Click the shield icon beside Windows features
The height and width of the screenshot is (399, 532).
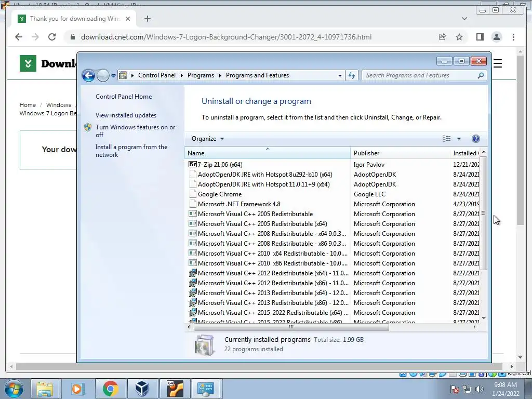click(88, 127)
